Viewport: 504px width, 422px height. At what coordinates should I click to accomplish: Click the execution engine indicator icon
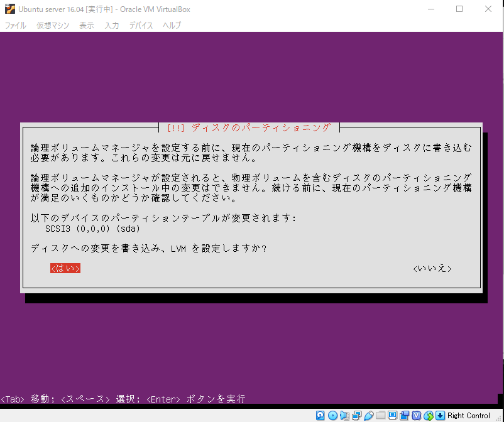click(415, 415)
